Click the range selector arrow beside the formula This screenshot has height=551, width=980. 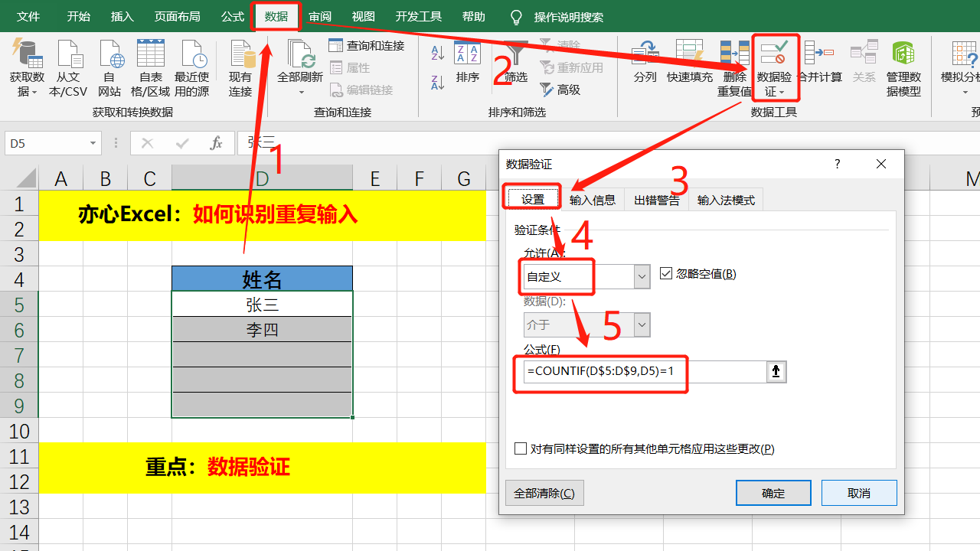pyautogui.click(x=776, y=372)
